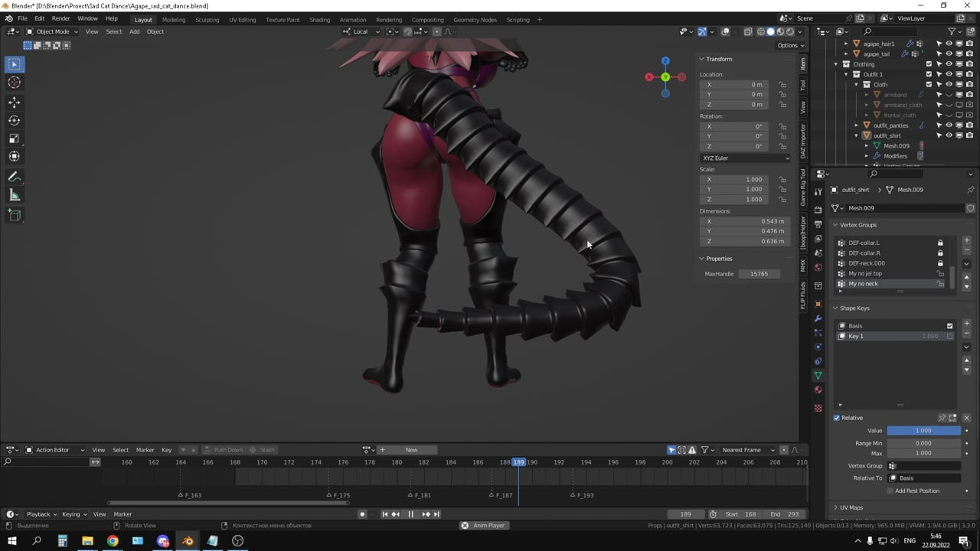Pick the Rotate tool
The height and width of the screenshot is (551, 980).
(x=15, y=120)
